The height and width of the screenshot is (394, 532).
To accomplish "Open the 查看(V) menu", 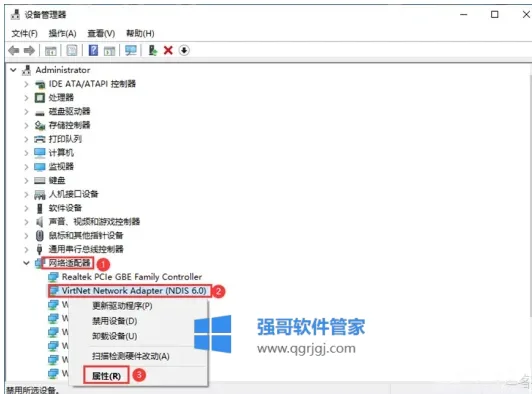I will point(101,33).
